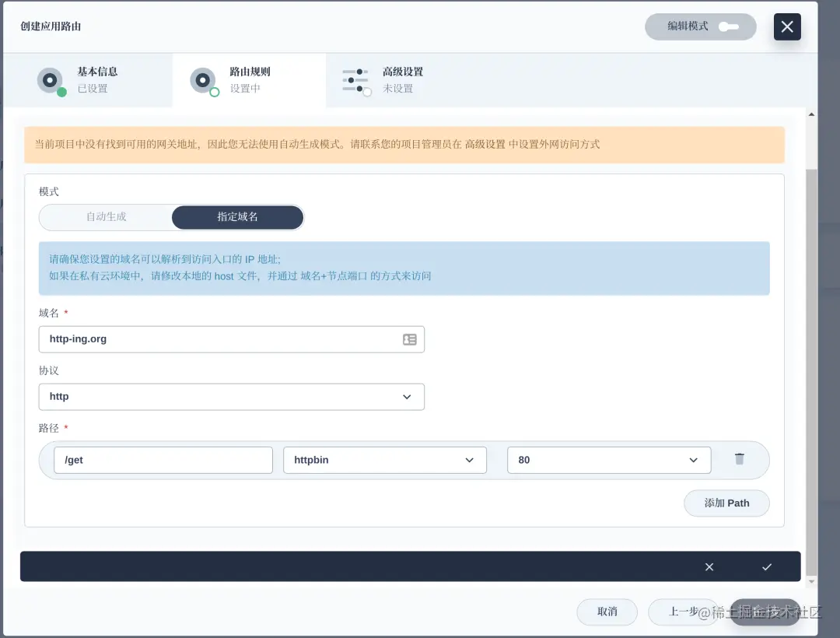Image resolution: width=840 pixels, height=638 pixels.
Task: Click the 上一步 button
Action: pyautogui.click(x=684, y=612)
